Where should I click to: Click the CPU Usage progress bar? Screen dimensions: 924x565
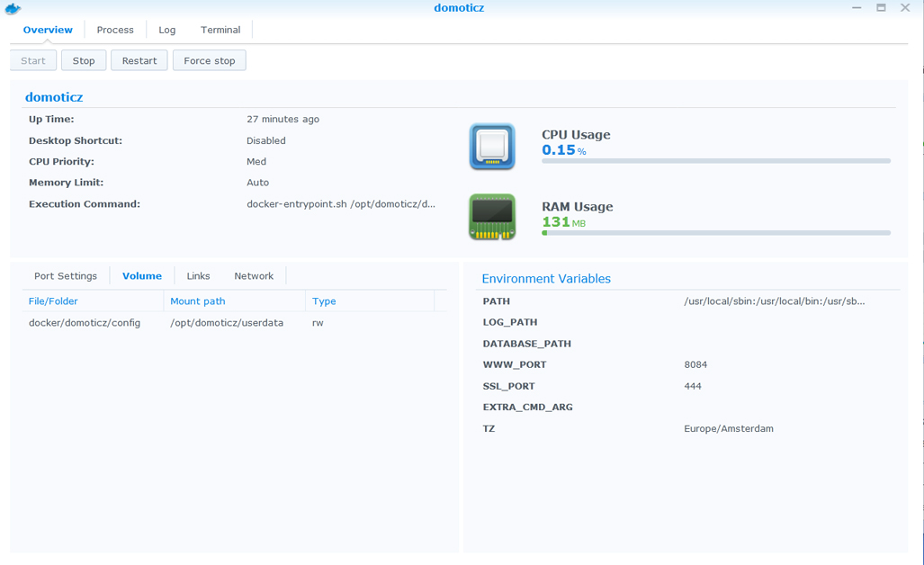[x=716, y=161]
